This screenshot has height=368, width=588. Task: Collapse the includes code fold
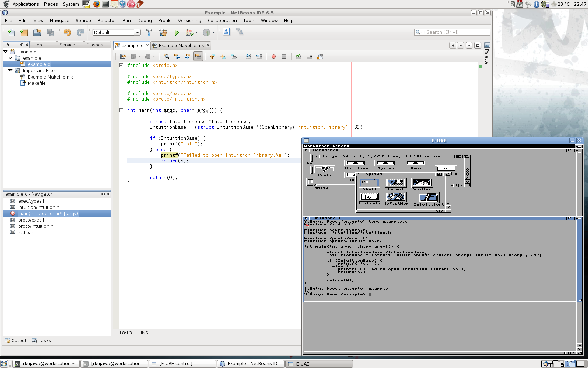121,65
